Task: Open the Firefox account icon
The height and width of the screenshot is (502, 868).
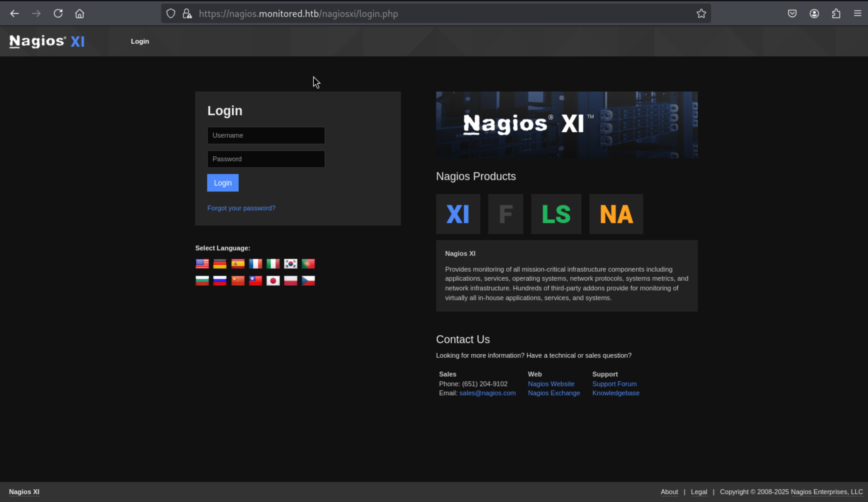Action: pos(814,14)
